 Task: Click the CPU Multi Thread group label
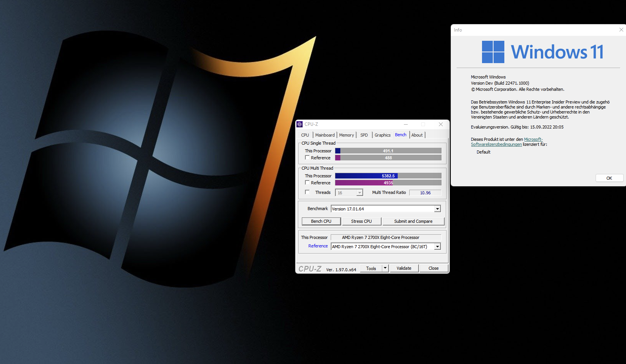317,168
